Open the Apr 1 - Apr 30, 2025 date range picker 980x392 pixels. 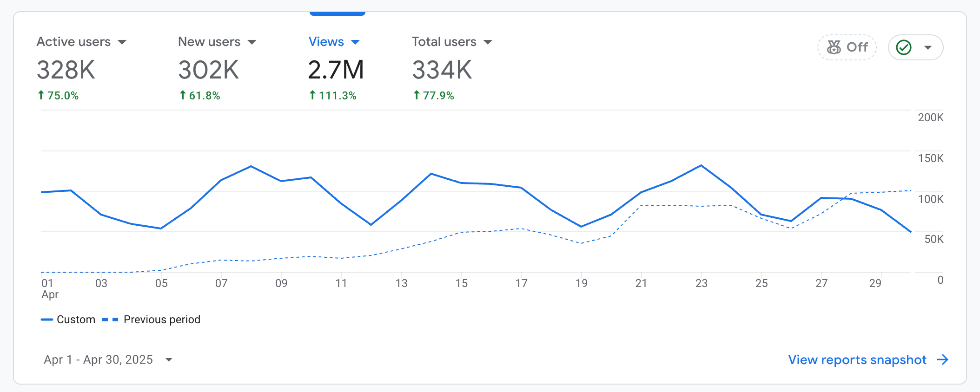[x=108, y=360]
